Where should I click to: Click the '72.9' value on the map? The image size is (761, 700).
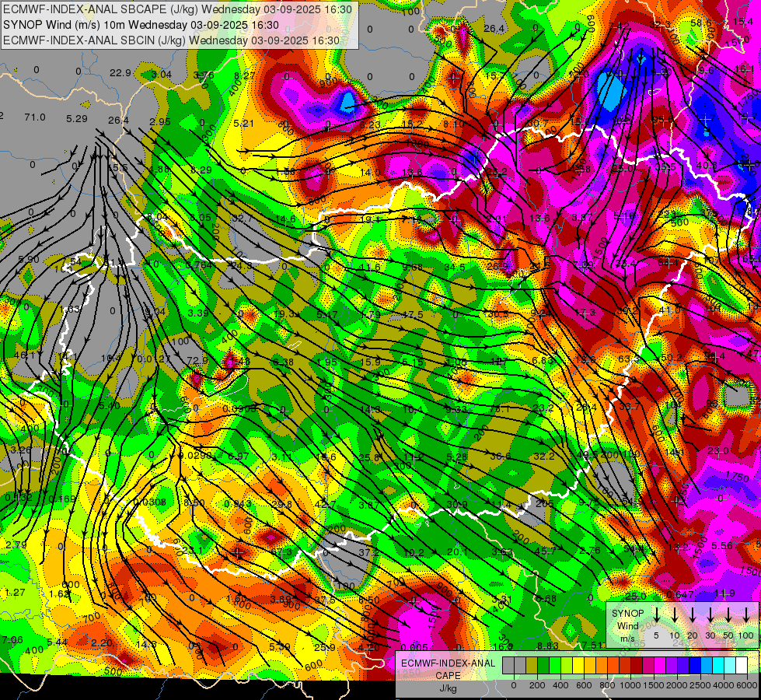(197, 360)
